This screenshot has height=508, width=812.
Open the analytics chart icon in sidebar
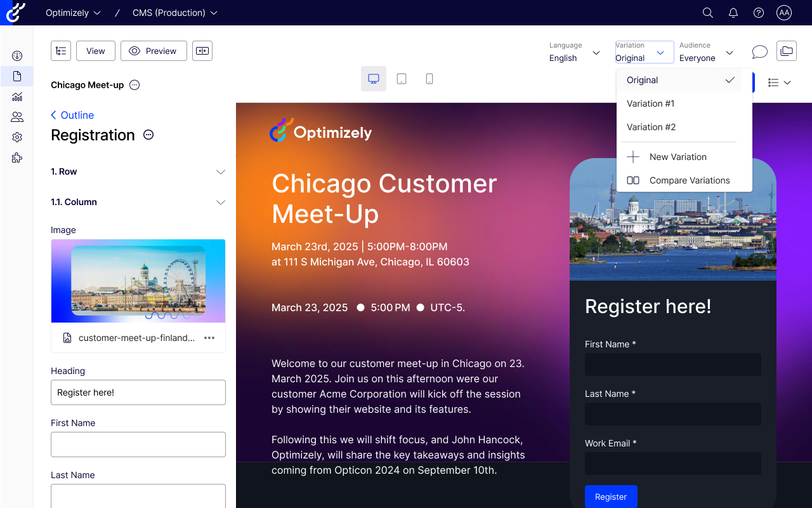tap(17, 97)
